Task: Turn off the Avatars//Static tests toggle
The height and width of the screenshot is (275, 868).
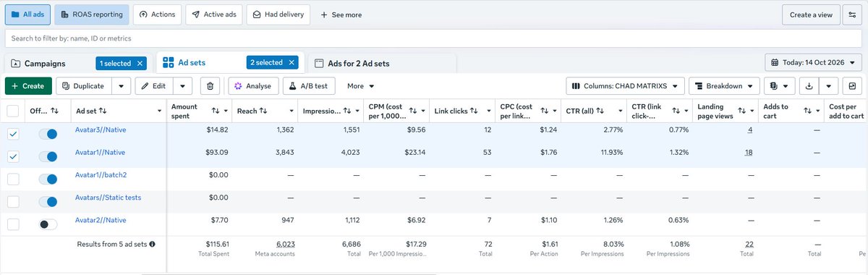Action: tap(48, 201)
